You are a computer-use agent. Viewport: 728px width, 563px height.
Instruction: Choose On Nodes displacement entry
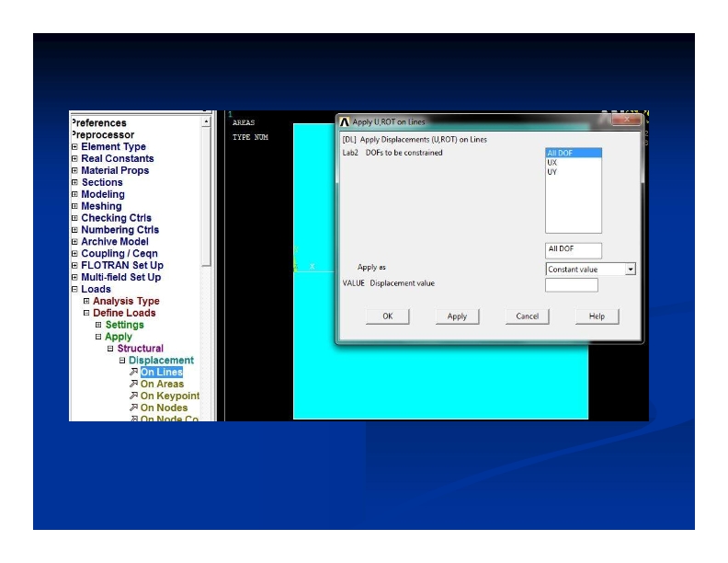click(x=164, y=408)
